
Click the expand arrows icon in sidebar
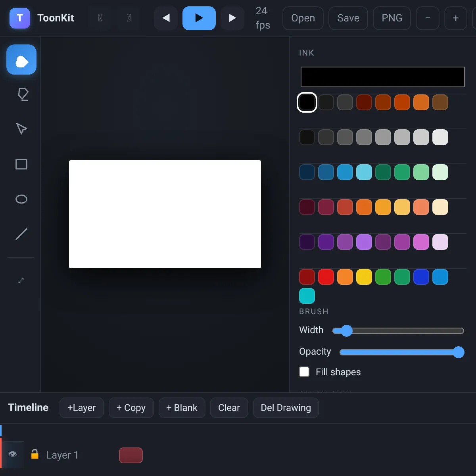[21, 280]
